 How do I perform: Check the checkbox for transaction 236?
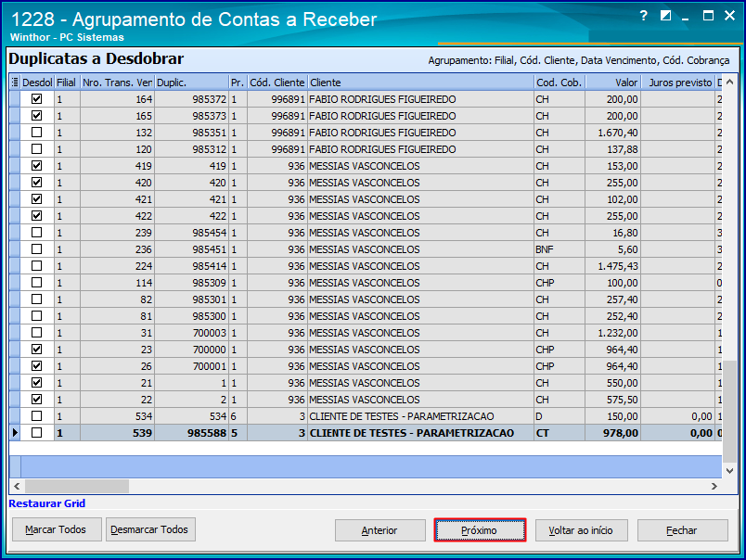pyautogui.click(x=36, y=249)
